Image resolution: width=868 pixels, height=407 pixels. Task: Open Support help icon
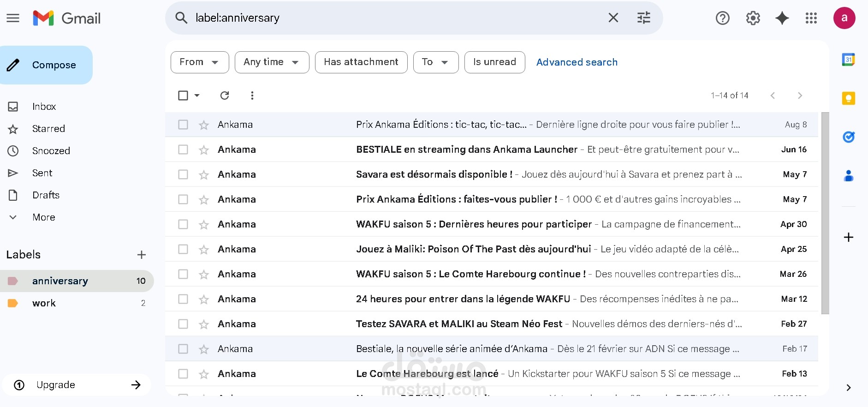[722, 18]
